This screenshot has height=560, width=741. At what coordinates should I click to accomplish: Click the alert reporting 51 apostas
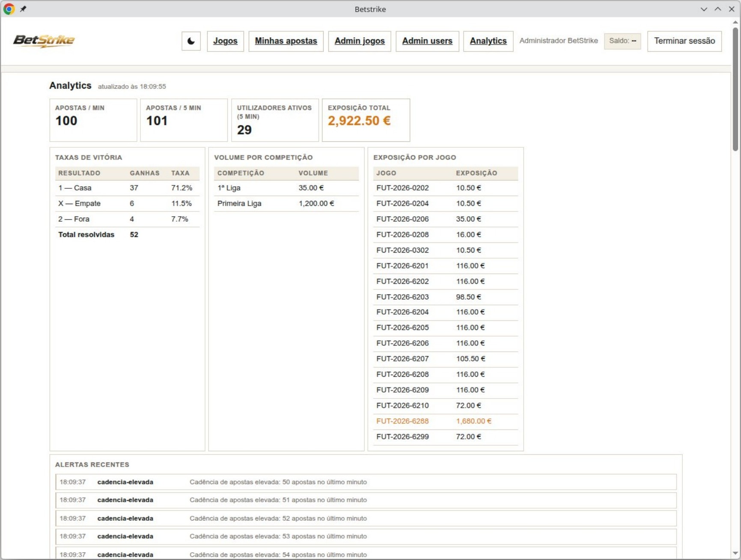tap(366, 500)
